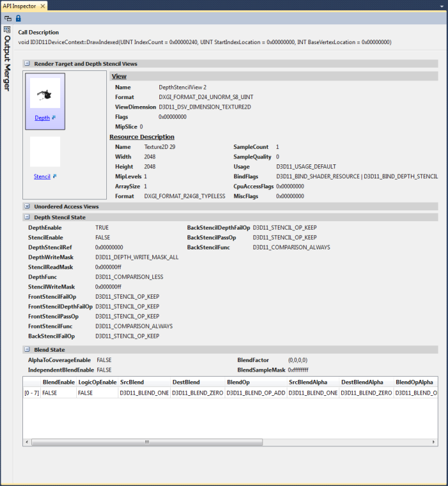
Task: Click the pin/lock icon in toolbar
Action: 18,19
